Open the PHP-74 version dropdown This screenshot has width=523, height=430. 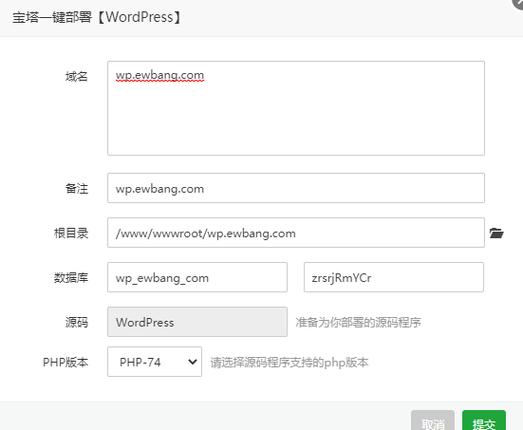click(x=154, y=362)
